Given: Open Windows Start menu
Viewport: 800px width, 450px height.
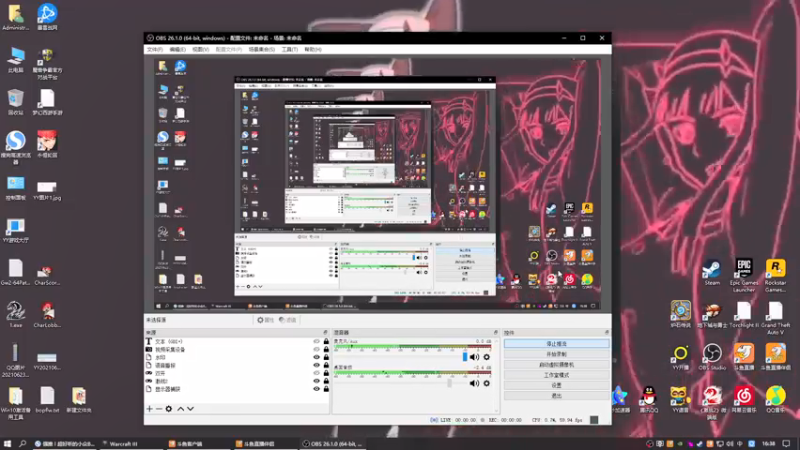Looking at the screenshot, I should coord(7,444).
